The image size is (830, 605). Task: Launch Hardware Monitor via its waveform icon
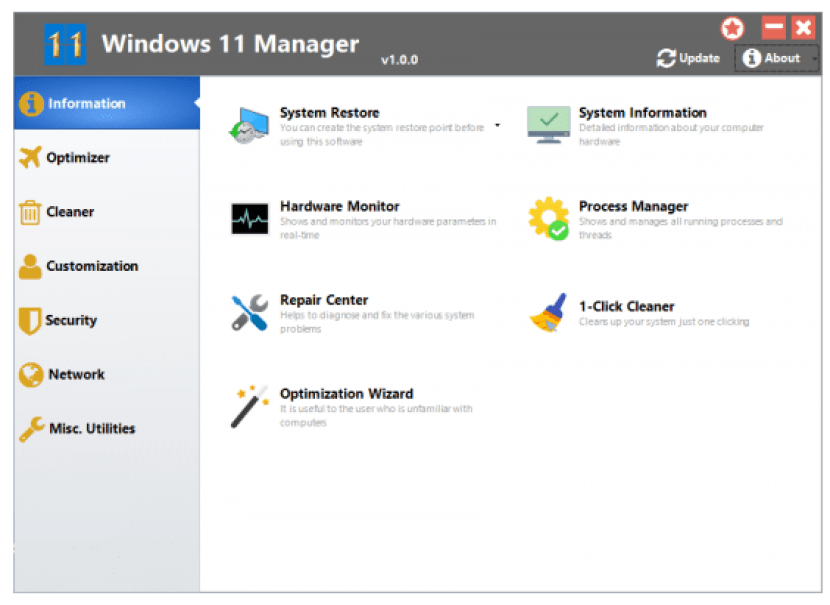coord(249,219)
